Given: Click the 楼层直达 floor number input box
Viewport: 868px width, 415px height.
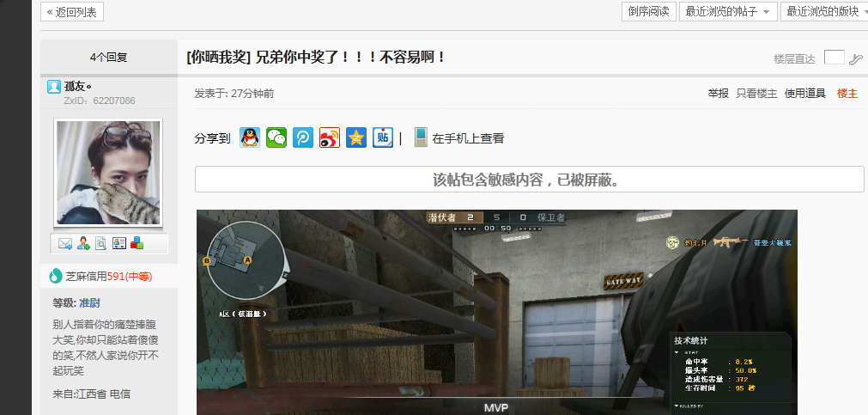Looking at the screenshot, I should pos(835,57).
